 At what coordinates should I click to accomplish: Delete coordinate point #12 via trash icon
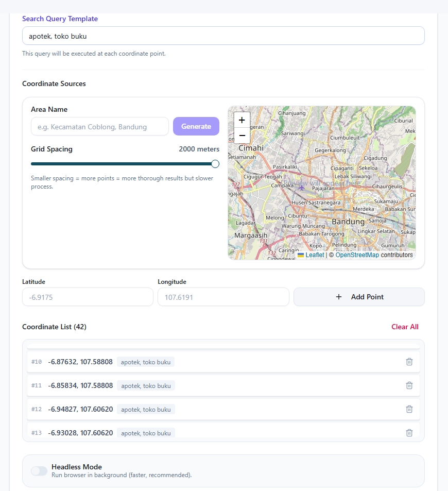tap(409, 409)
